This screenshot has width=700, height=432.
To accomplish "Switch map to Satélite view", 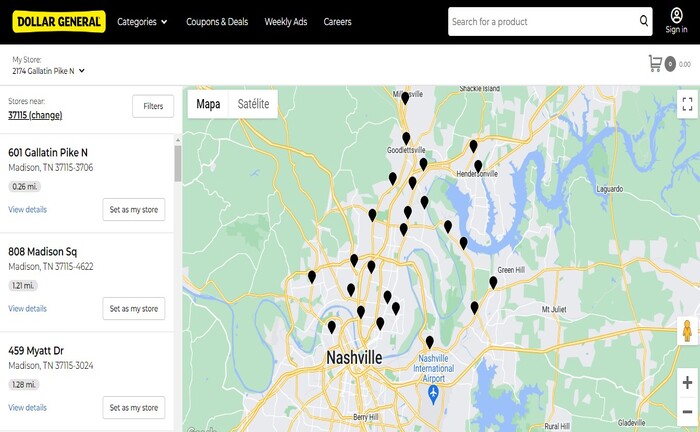I will pos(253,104).
